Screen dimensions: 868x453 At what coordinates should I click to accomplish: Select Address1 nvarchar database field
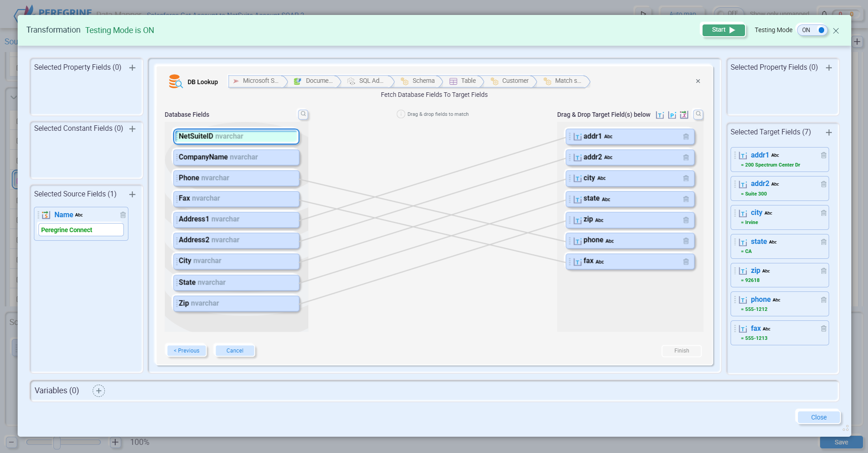click(x=236, y=219)
